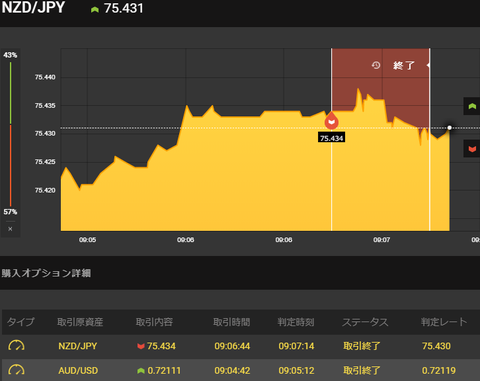Click the 09:07 time axis label
The image size is (480, 381).
pyautogui.click(x=382, y=240)
